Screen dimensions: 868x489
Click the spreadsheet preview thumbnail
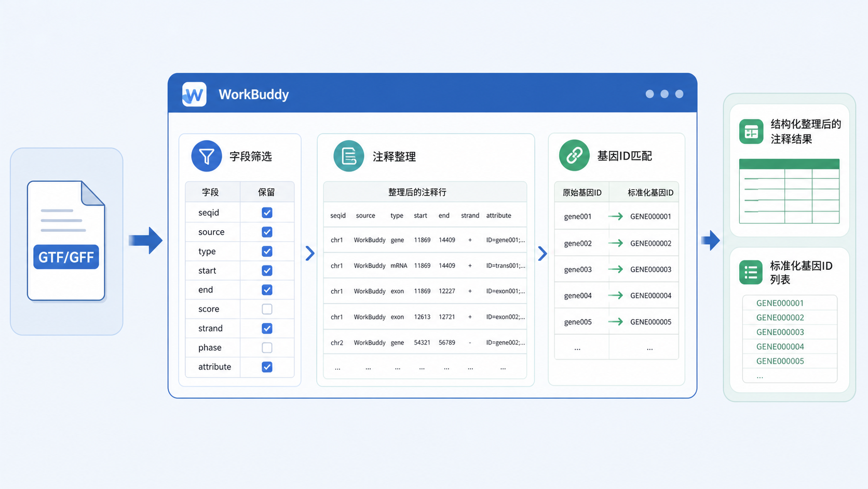(789, 191)
